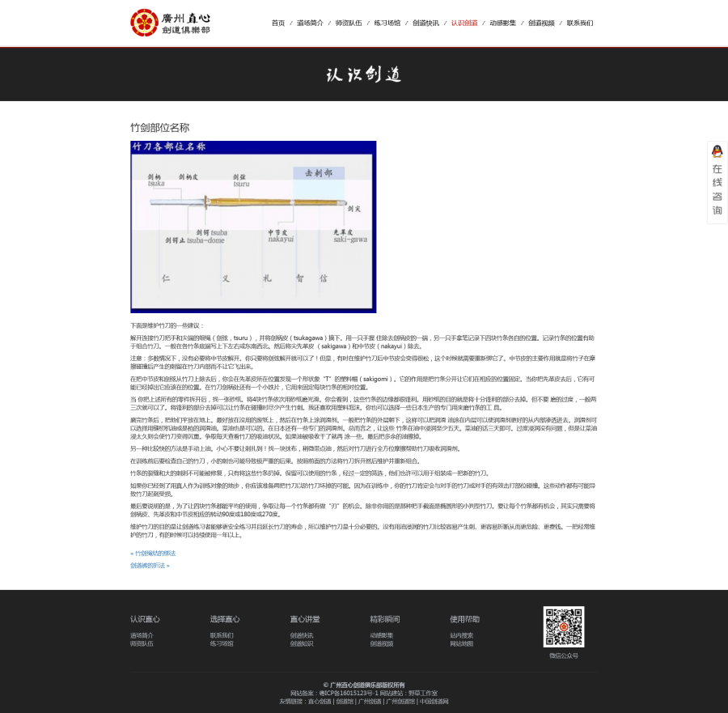
Task: Visit 野草工作室 website builder link
Action: [x=424, y=693]
